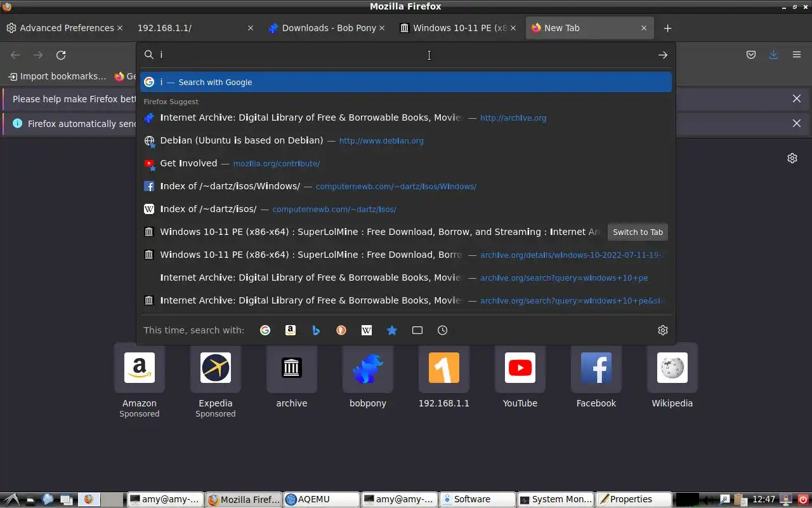Switch to Properties window in taskbar

click(633, 500)
